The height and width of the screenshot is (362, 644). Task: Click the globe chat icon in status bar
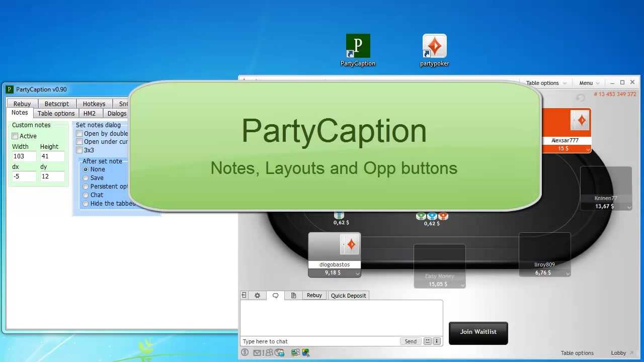click(280, 353)
